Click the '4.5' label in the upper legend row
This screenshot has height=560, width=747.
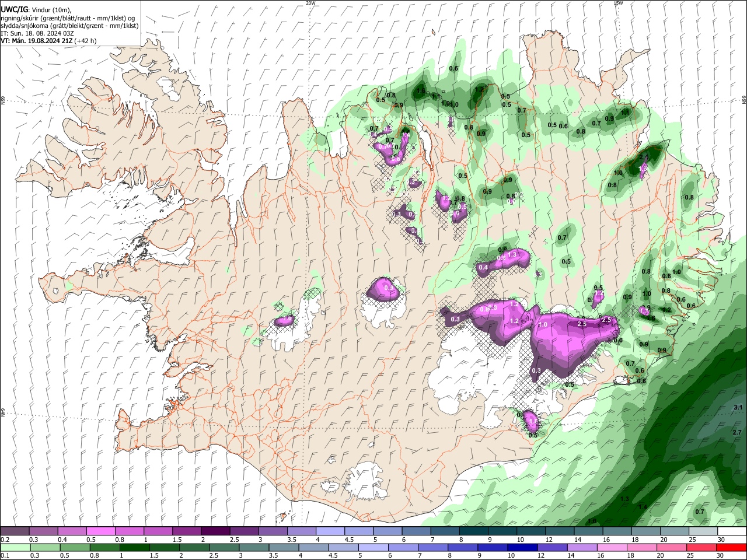coord(349,540)
